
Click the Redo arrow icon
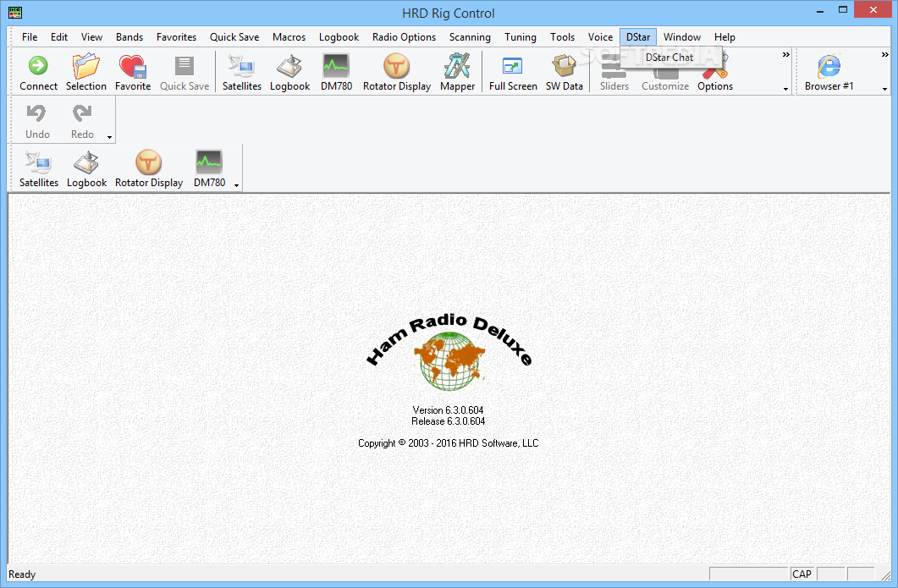point(82,113)
